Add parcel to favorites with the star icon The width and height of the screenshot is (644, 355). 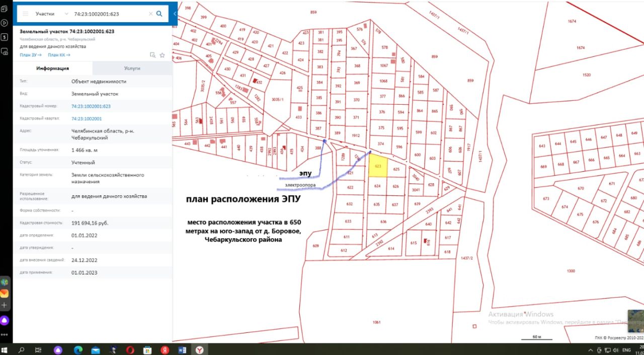(x=162, y=55)
